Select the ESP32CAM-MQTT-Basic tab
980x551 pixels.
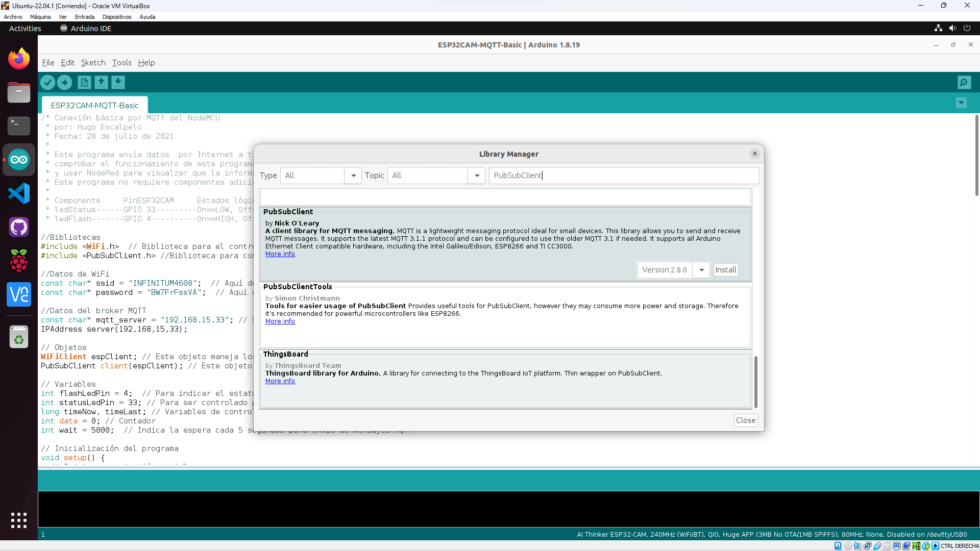(94, 106)
